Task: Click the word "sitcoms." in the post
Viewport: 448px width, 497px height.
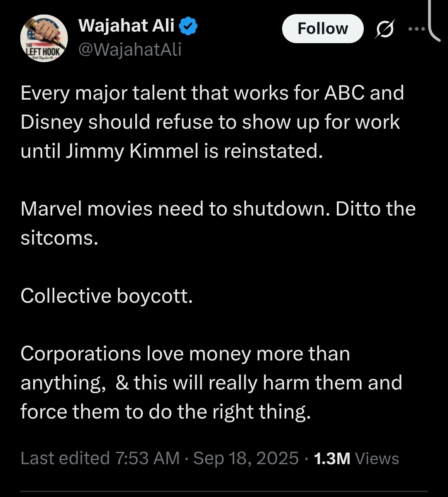Action: click(x=59, y=238)
